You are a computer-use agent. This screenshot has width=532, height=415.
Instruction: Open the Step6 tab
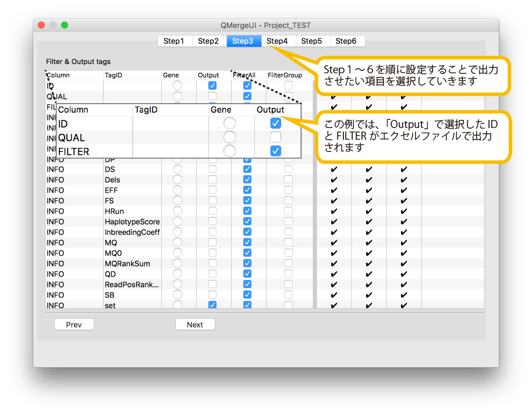[346, 41]
